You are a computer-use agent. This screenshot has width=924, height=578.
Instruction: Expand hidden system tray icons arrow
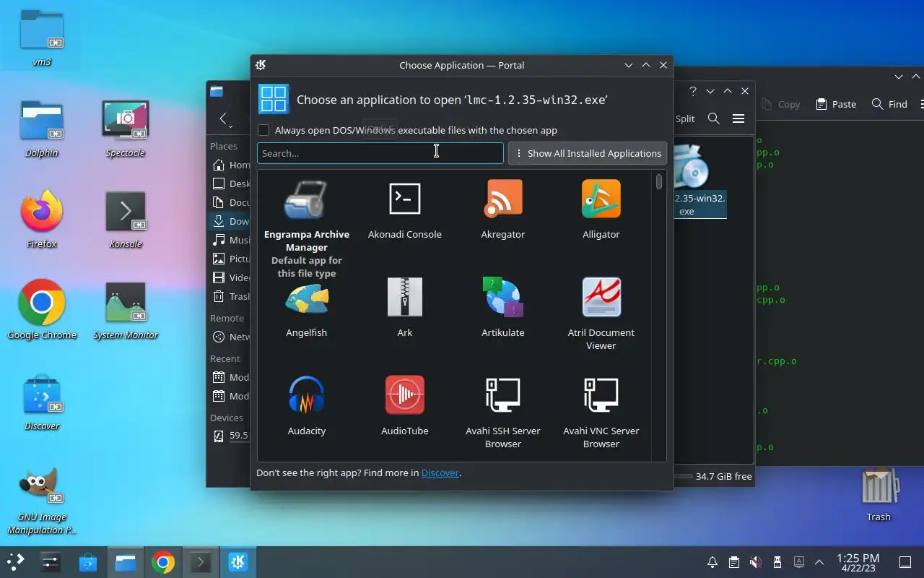[x=819, y=562]
